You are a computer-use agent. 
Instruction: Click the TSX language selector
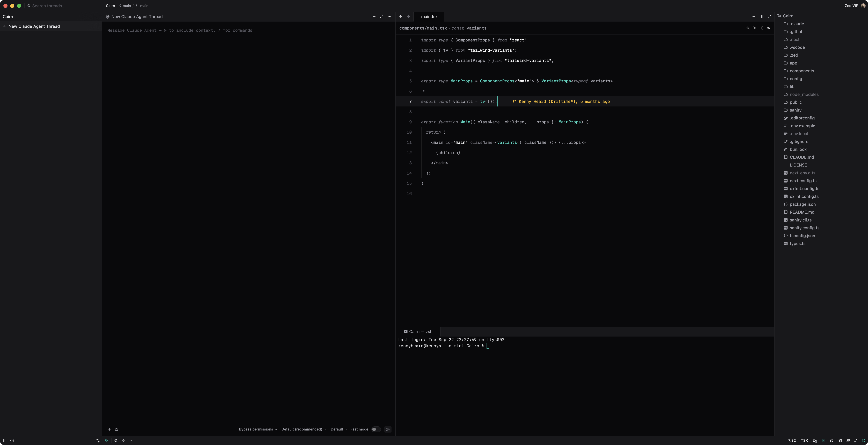click(x=804, y=441)
